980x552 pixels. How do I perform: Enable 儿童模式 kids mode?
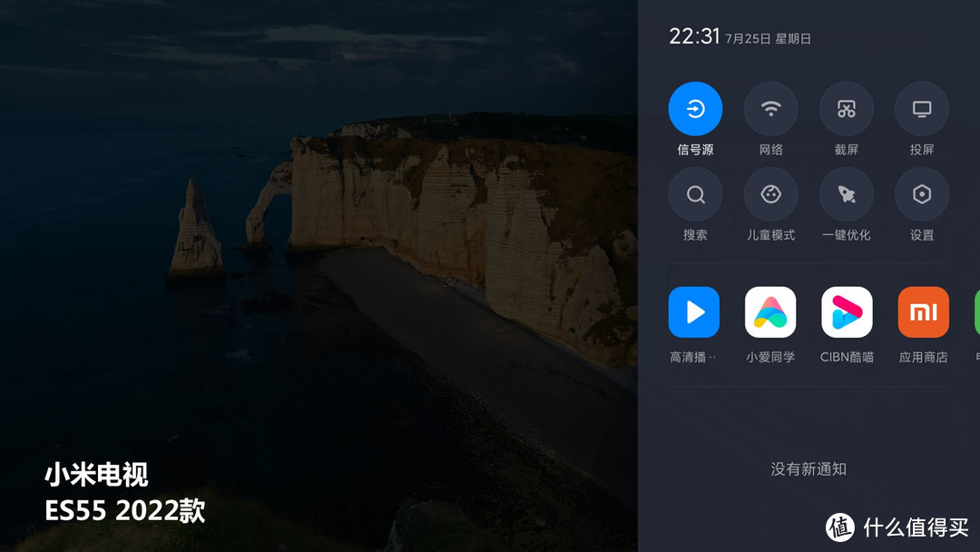[770, 194]
